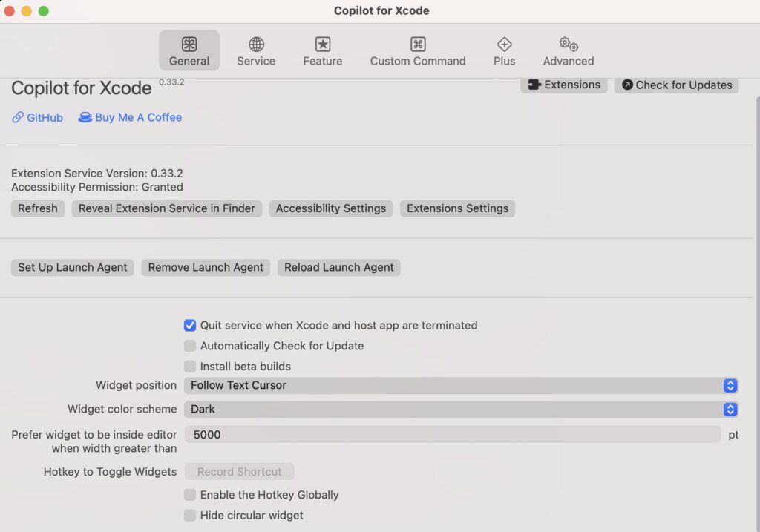Click Set Up Launch Agent

pos(72,267)
